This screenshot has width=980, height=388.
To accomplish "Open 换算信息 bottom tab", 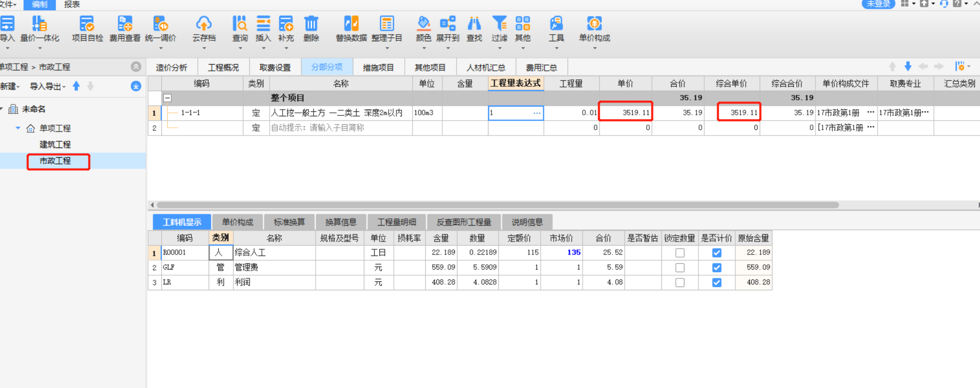I will pos(341,222).
